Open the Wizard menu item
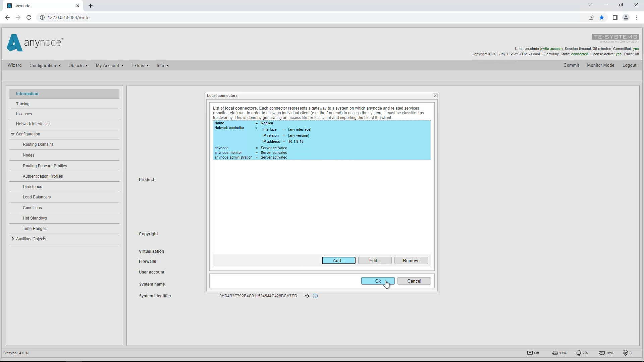644x362 pixels. (14, 65)
